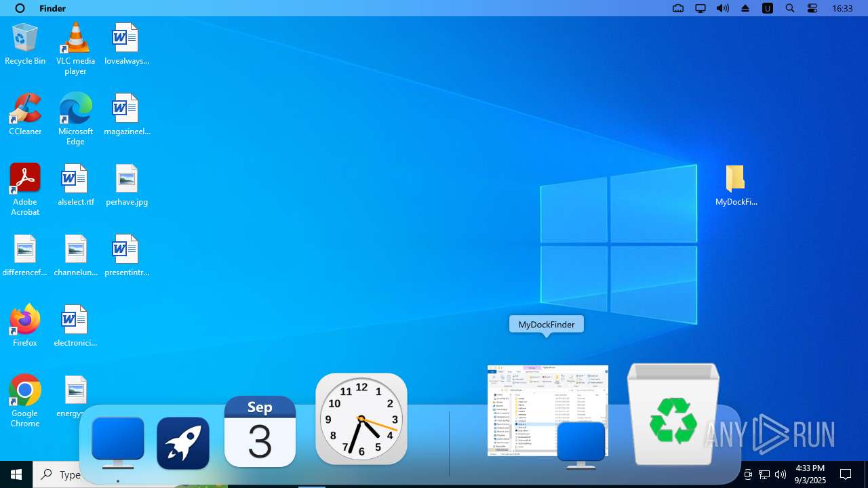Screen dimensions: 868x488
Task: Open the 4:33 PM taskbar date and time
Action: [x=810, y=474]
